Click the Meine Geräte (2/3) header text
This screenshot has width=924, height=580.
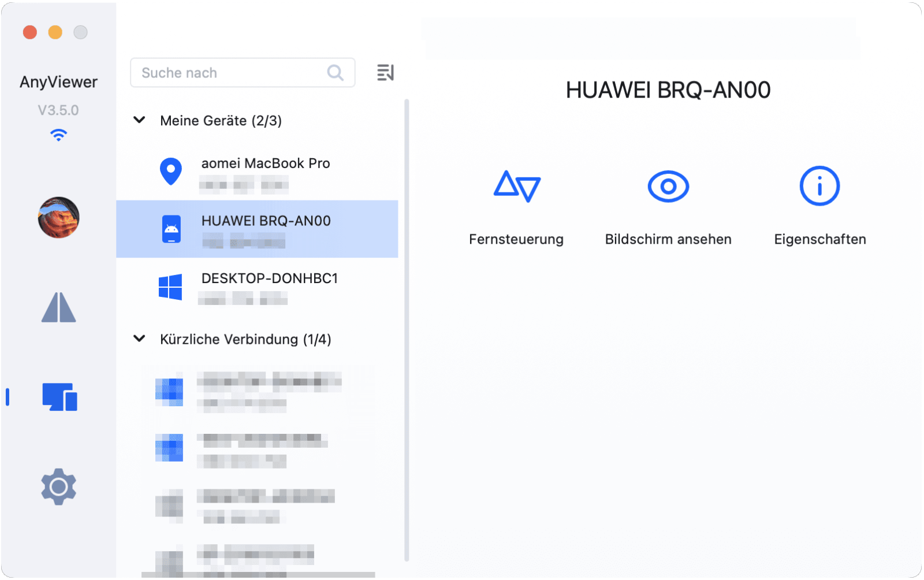(x=221, y=121)
